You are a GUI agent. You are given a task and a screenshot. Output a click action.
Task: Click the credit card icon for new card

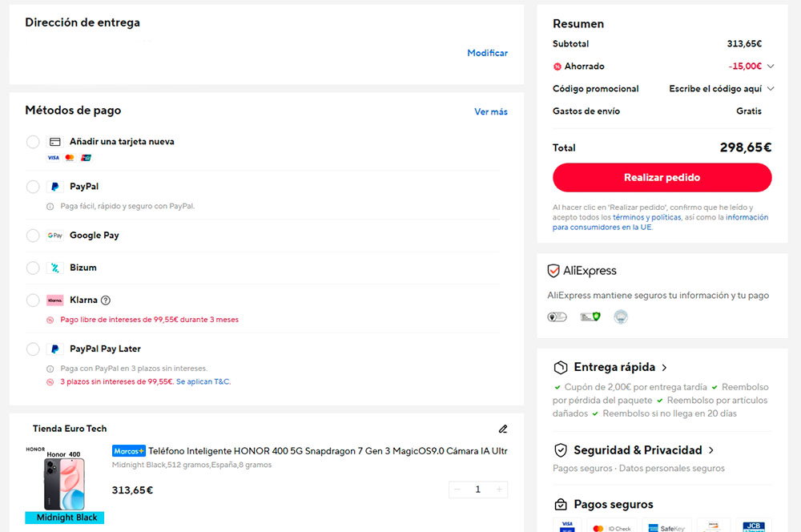tap(54, 142)
